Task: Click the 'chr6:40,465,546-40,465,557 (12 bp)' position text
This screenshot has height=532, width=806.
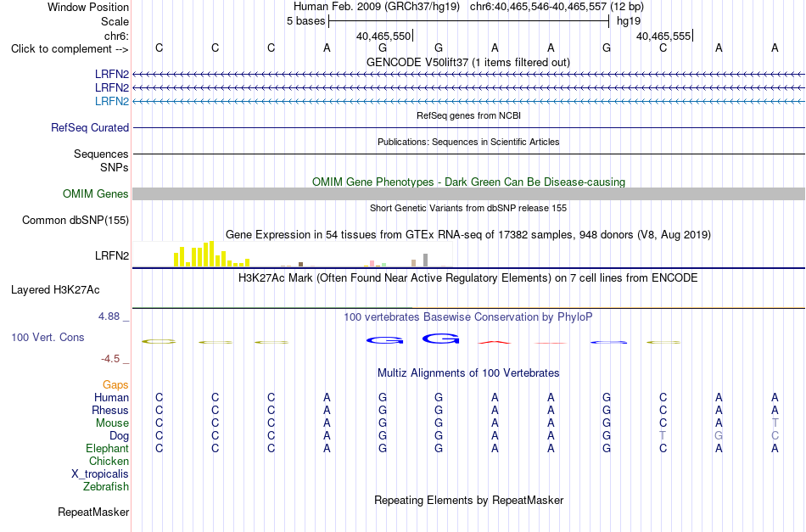Action: (557, 7)
